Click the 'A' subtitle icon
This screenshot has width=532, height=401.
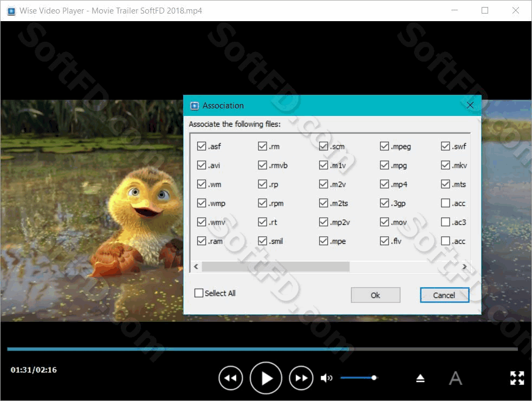click(455, 378)
